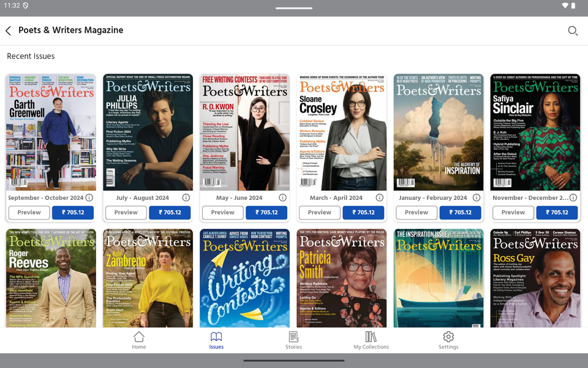588x368 pixels.
Task: Preview the January - February 2024 issue
Action: (x=417, y=213)
